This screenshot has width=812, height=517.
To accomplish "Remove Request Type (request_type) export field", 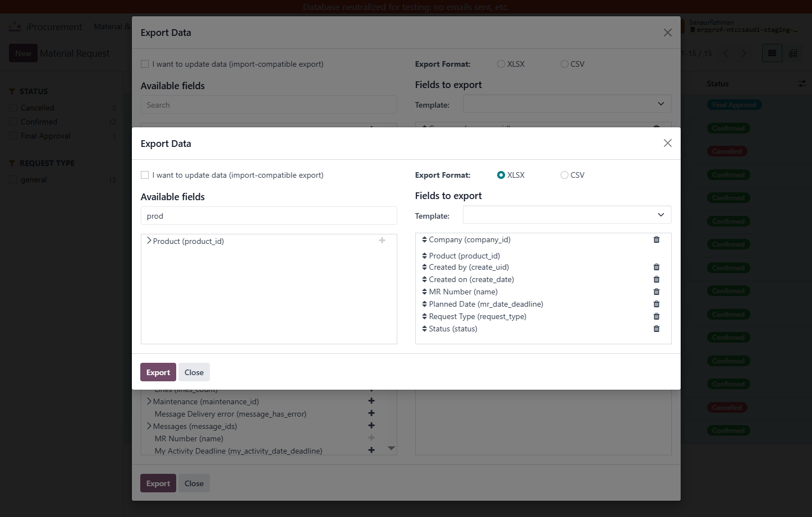I will coord(657,316).
